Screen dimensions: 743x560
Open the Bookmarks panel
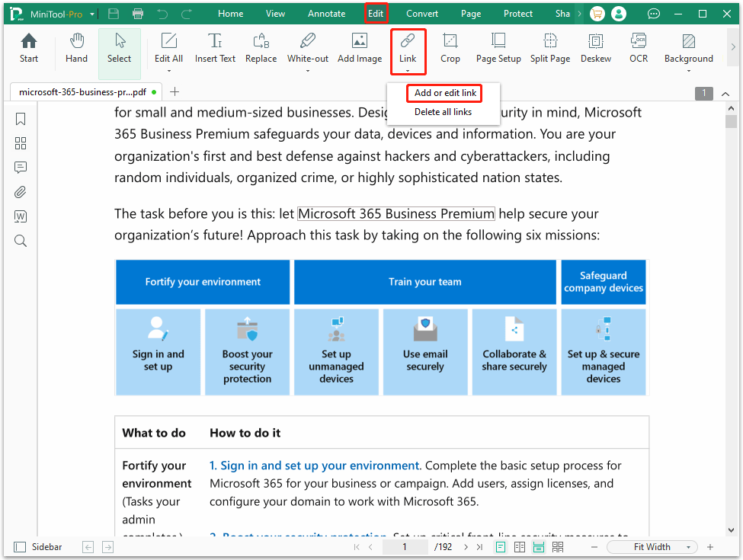(20, 119)
